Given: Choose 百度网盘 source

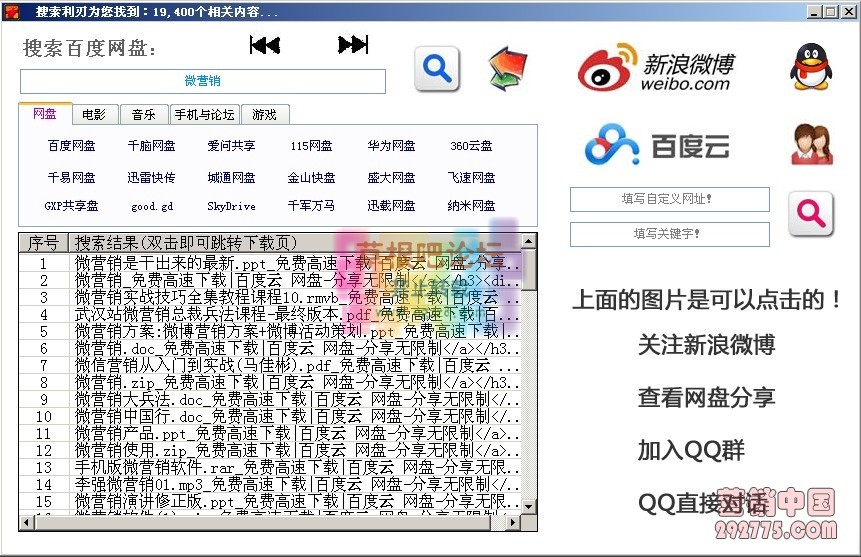Looking at the screenshot, I should (71, 146).
